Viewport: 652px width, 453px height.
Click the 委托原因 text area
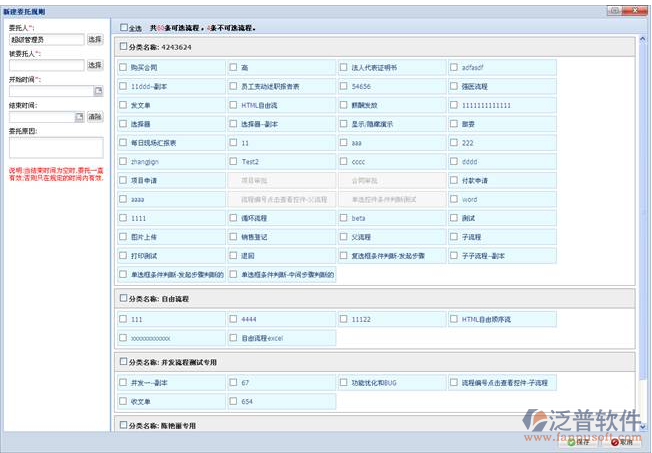click(55, 148)
